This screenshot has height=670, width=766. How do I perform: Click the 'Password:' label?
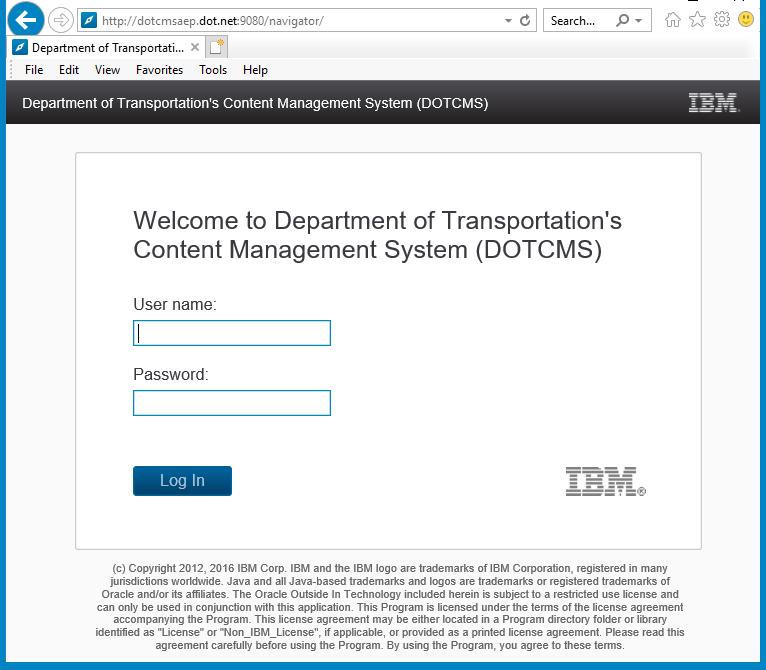[x=171, y=374]
